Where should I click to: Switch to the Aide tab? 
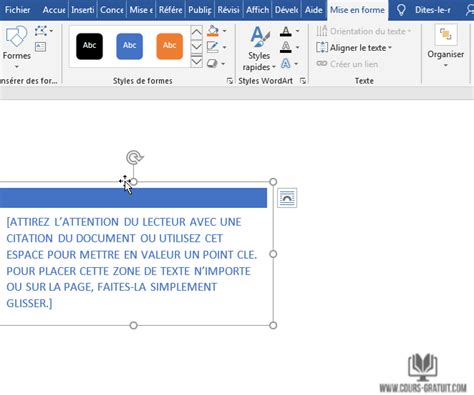coord(313,10)
